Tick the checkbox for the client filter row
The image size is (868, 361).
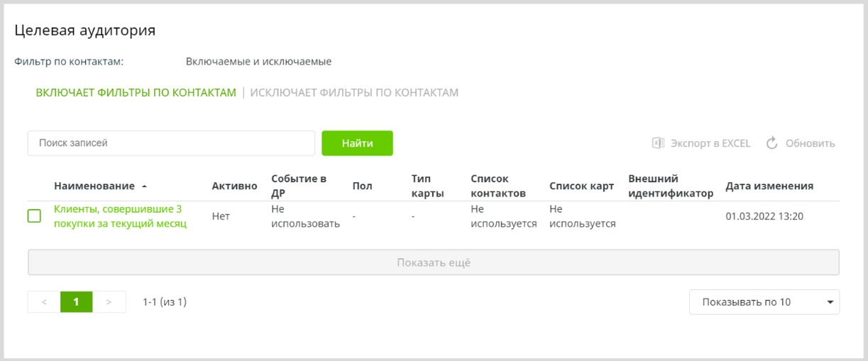point(34,216)
